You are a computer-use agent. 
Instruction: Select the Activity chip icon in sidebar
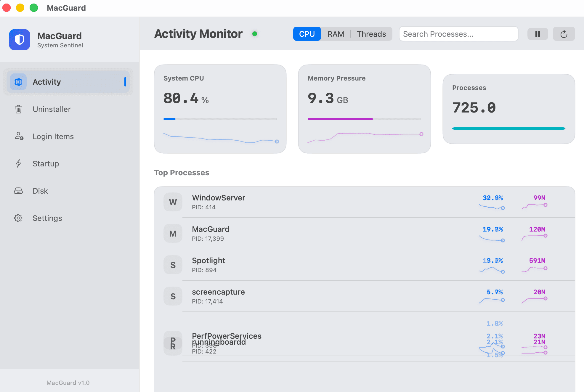coord(18,82)
